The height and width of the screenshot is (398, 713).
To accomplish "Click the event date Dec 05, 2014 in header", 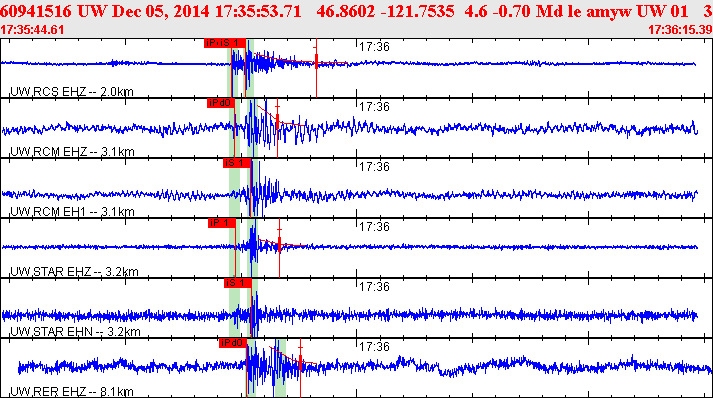I will [161, 11].
